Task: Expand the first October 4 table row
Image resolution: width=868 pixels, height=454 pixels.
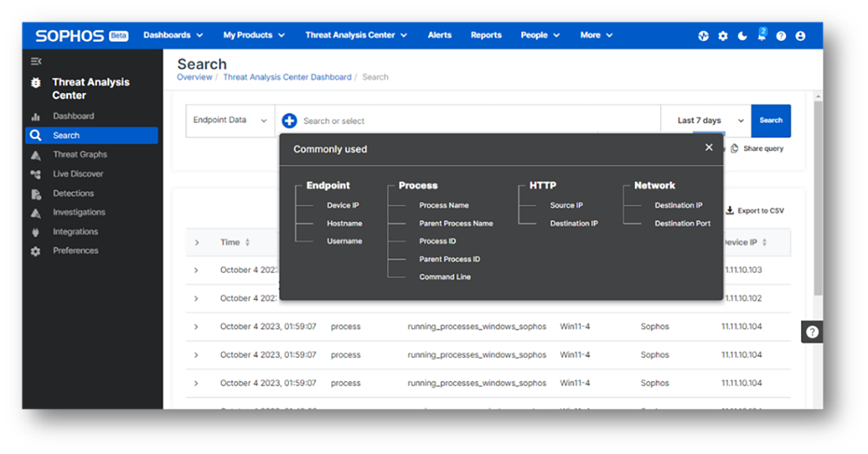Action: [198, 270]
